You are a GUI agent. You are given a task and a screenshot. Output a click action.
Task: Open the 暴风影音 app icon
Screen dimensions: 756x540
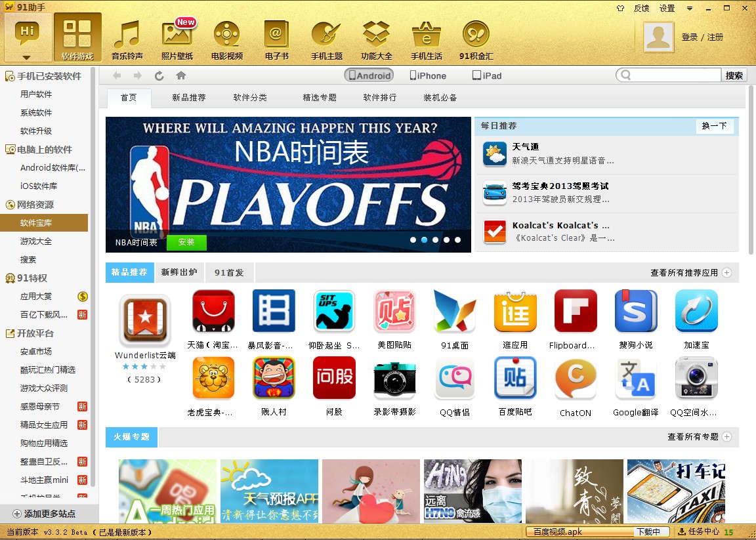click(274, 311)
